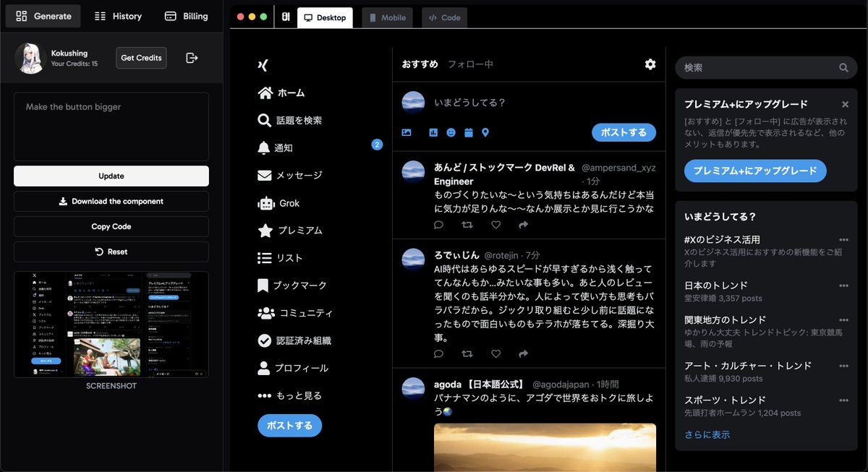Image resolution: width=868 pixels, height=472 pixels.
Task: Click the poll icon in composer
Action: coord(433,132)
